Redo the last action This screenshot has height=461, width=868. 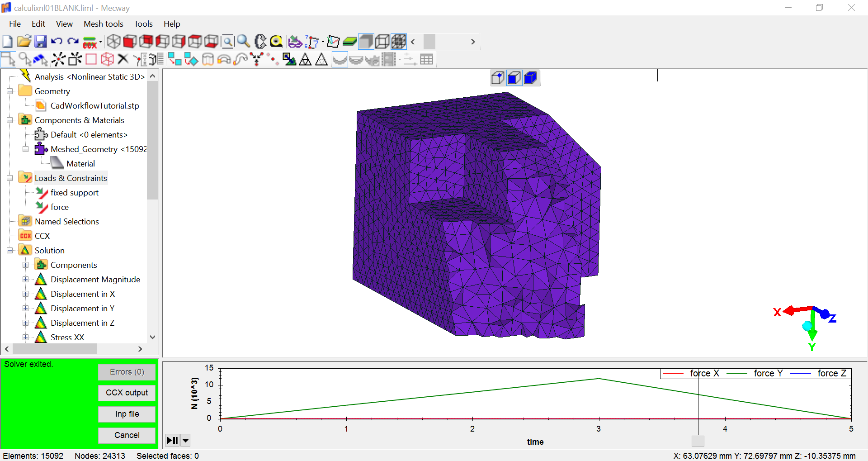tap(73, 42)
